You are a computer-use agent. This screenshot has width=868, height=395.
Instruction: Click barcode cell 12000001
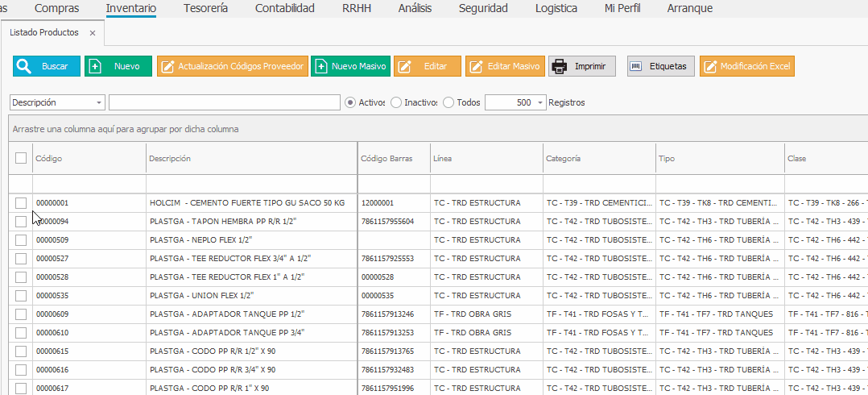coord(395,203)
